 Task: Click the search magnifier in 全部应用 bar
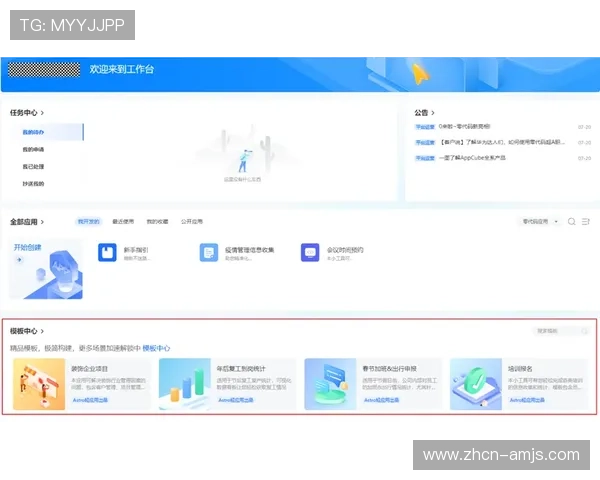pos(572,222)
